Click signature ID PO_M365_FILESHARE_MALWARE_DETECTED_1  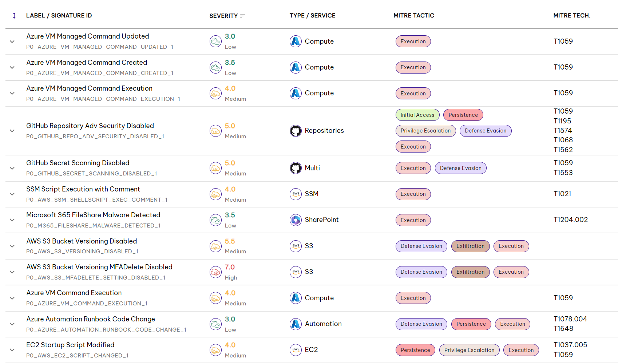pos(93,226)
